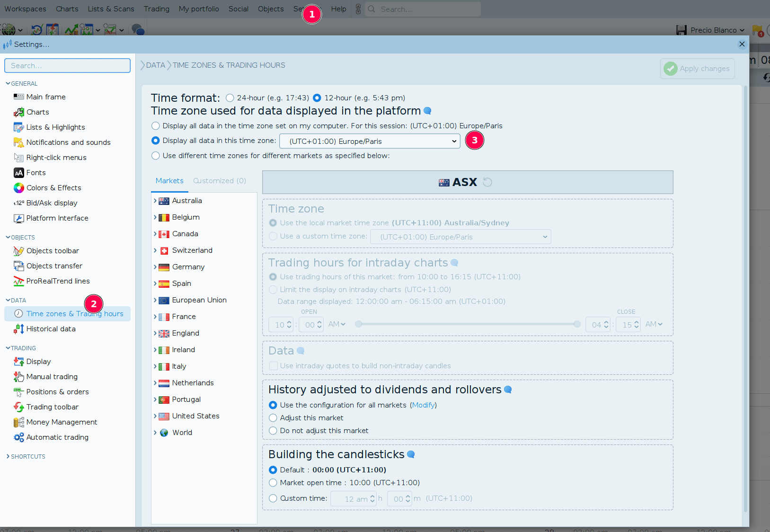The height and width of the screenshot is (532, 770).
Task: Click the reset arrow icon beside ASX
Action: [x=487, y=182]
